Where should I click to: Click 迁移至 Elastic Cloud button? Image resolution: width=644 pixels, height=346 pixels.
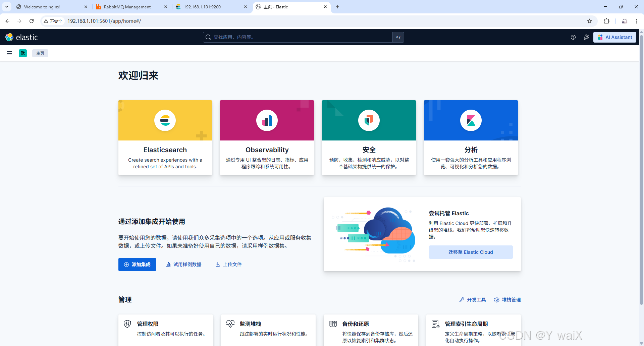point(471,252)
